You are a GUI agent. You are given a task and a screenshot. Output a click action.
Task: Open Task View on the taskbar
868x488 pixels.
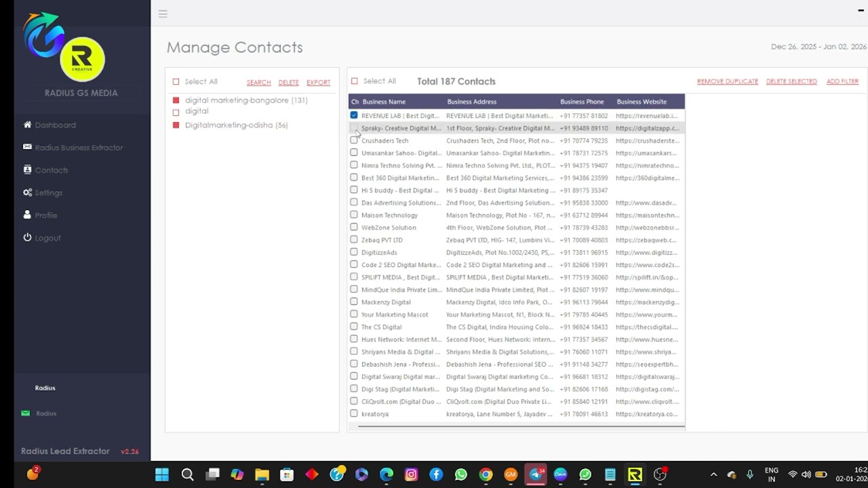[x=212, y=474]
